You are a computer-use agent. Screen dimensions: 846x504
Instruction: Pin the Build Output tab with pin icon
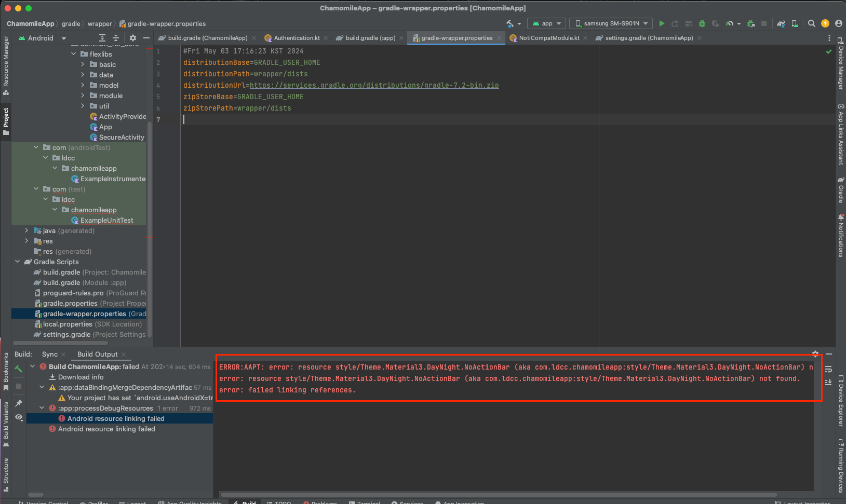(19, 403)
